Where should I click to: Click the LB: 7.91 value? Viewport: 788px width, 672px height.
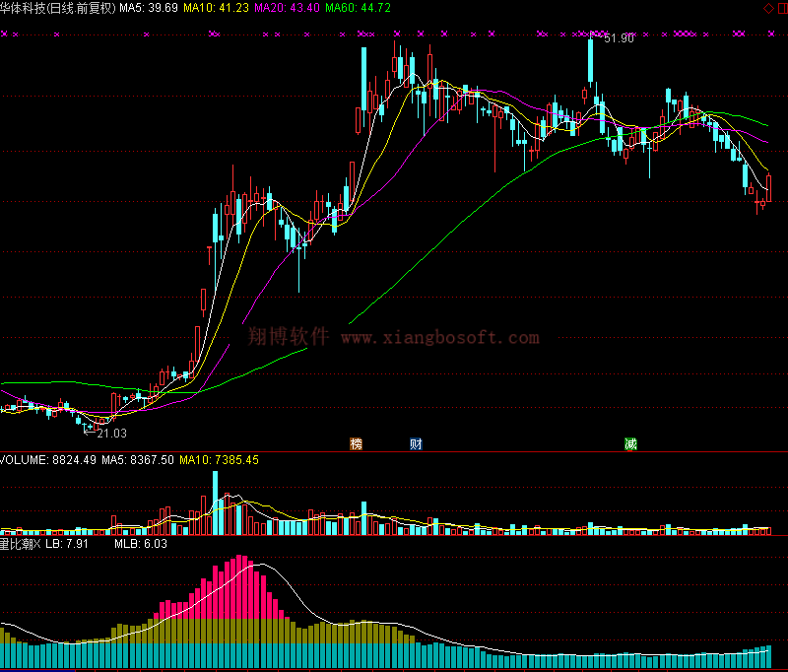pyautogui.click(x=67, y=544)
